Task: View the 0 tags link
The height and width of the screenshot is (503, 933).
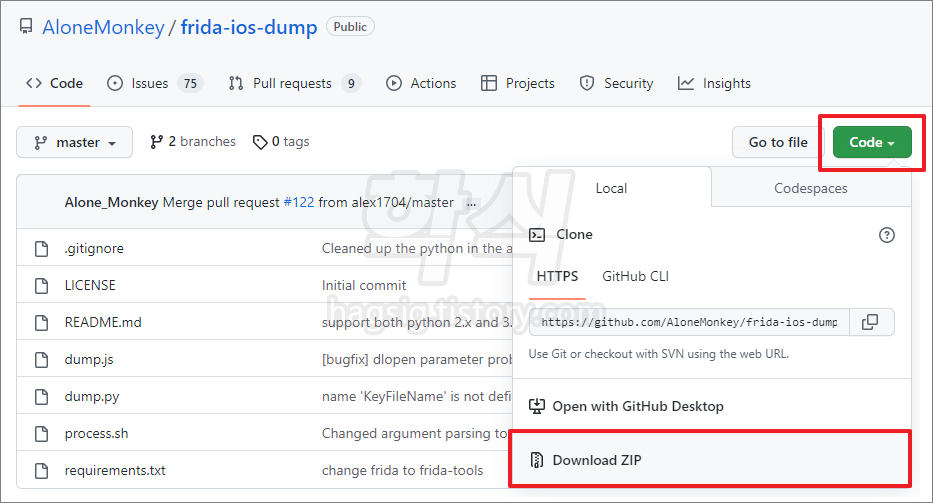Action: click(281, 142)
